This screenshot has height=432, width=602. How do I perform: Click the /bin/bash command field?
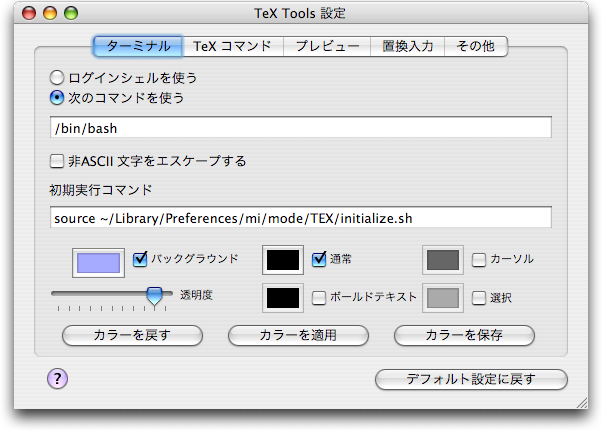[301, 127]
